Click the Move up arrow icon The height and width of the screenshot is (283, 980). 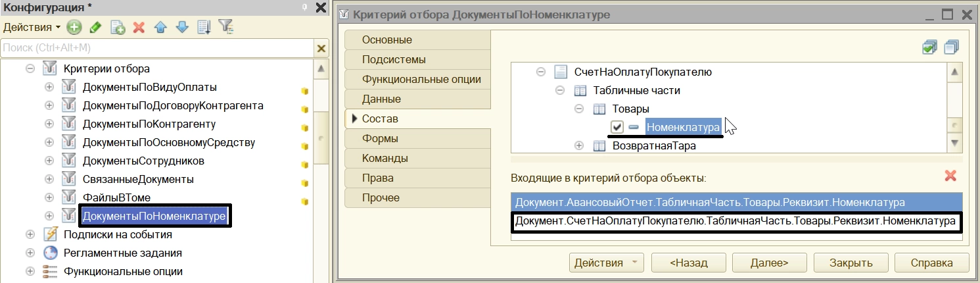tap(160, 28)
